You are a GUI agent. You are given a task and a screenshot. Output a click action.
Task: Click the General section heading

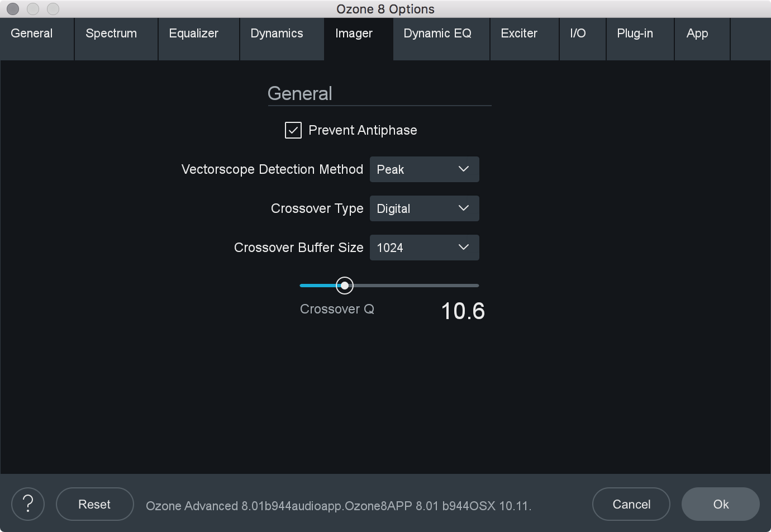tap(300, 93)
